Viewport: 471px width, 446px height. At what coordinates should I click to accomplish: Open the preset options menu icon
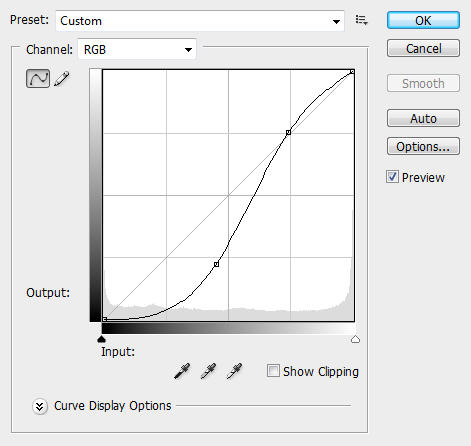361,20
